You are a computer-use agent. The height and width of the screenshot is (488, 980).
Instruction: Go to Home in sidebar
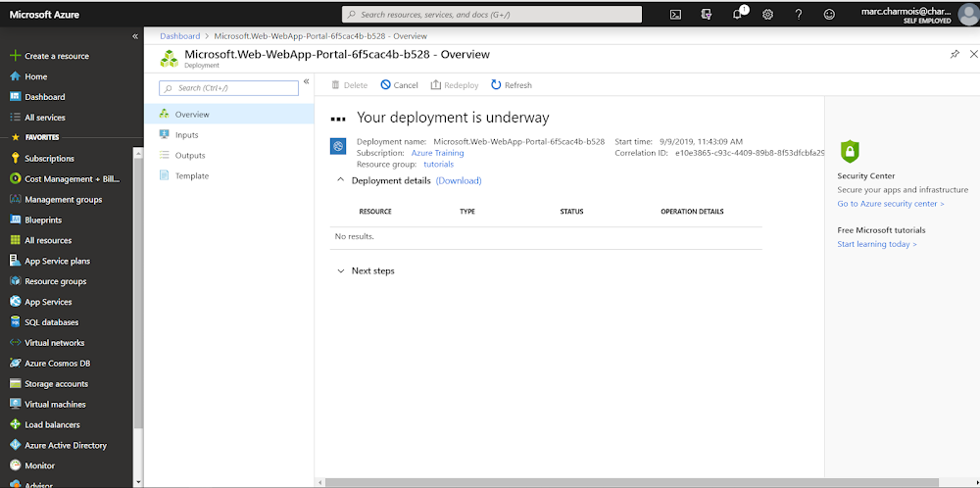(28, 76)
